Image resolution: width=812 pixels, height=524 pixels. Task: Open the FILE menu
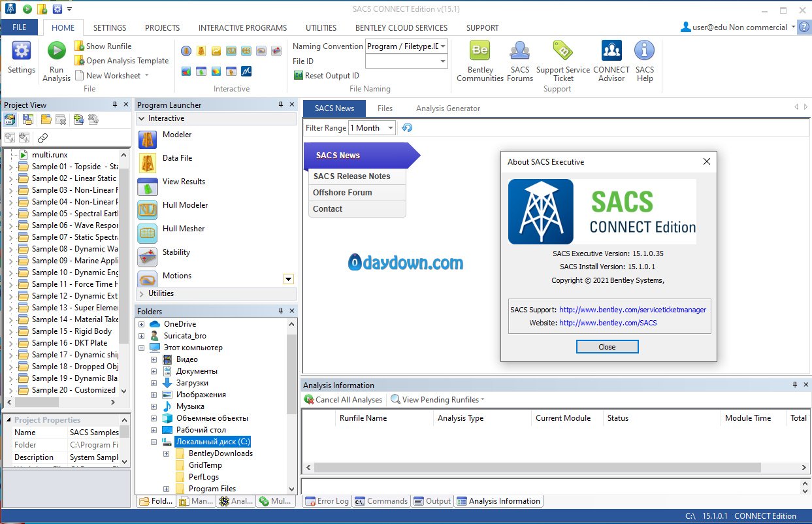pos(20,27)
